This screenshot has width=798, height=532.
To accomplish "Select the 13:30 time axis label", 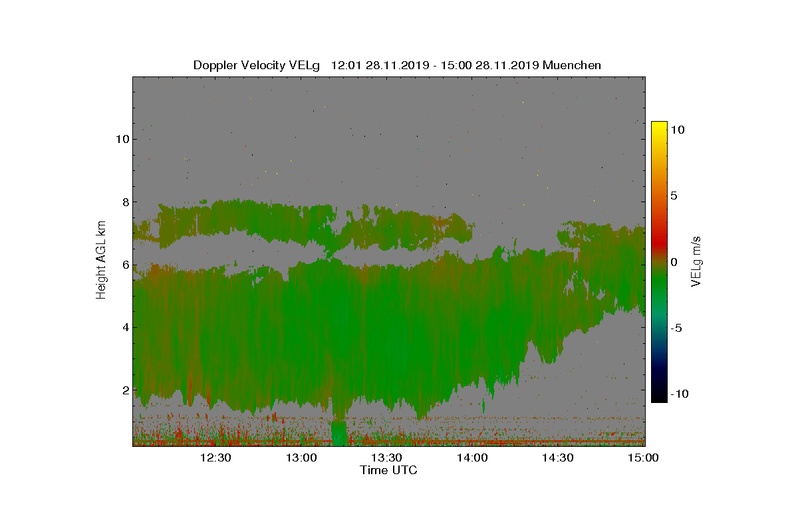I will pos(386,458).
